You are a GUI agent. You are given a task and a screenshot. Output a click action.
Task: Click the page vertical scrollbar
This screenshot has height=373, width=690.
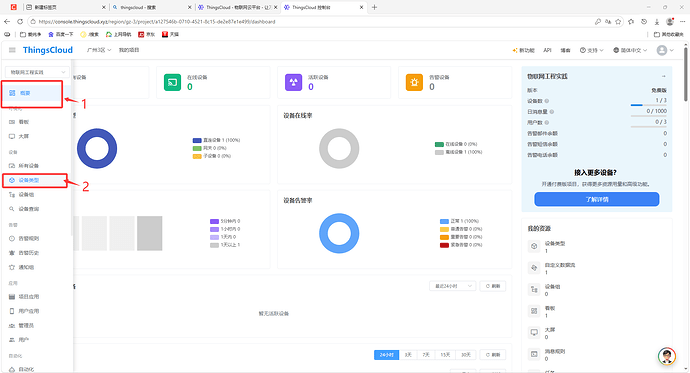[x=686, y=73]
